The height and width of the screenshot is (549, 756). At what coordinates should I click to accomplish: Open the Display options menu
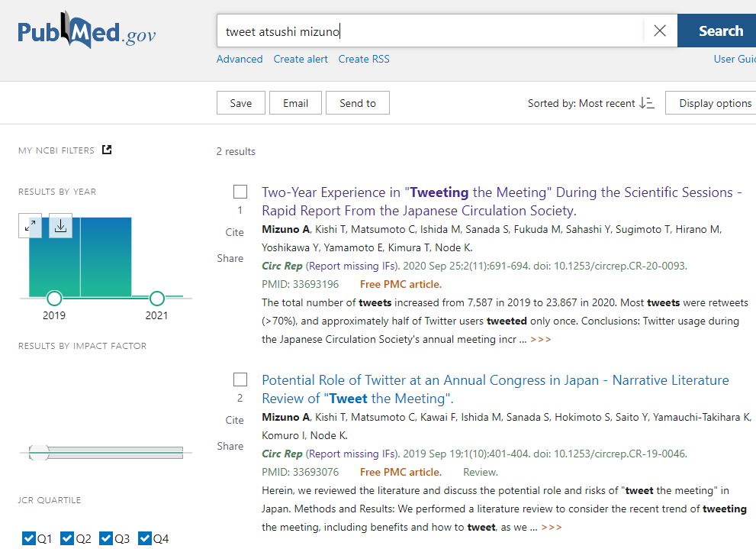coord(713,103)
